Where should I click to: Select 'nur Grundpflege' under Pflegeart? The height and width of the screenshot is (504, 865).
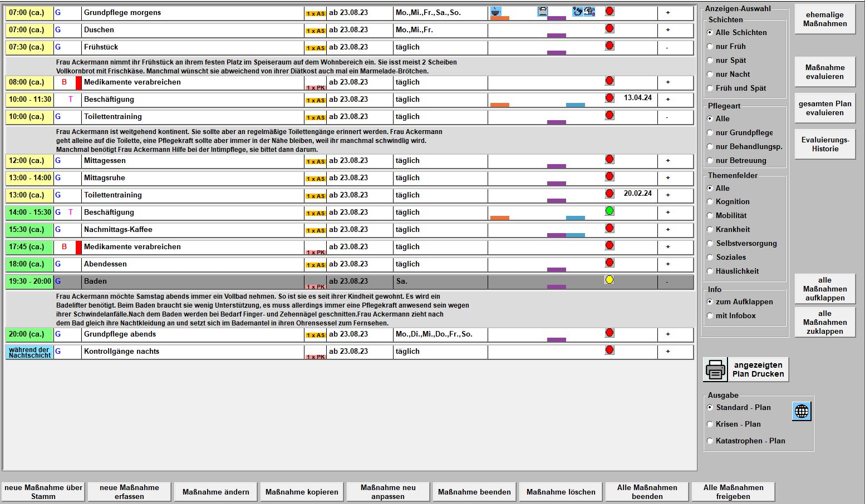pyautogui.click(x=710, y=133)
